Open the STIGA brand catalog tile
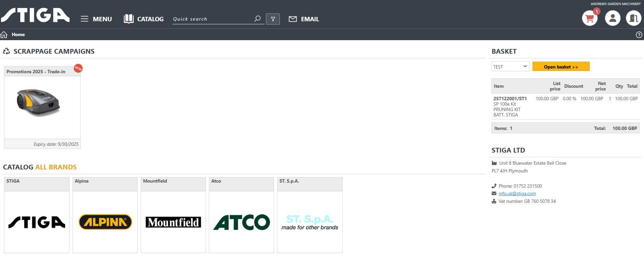Screen dimensions: 644x269 click(37, 215)
